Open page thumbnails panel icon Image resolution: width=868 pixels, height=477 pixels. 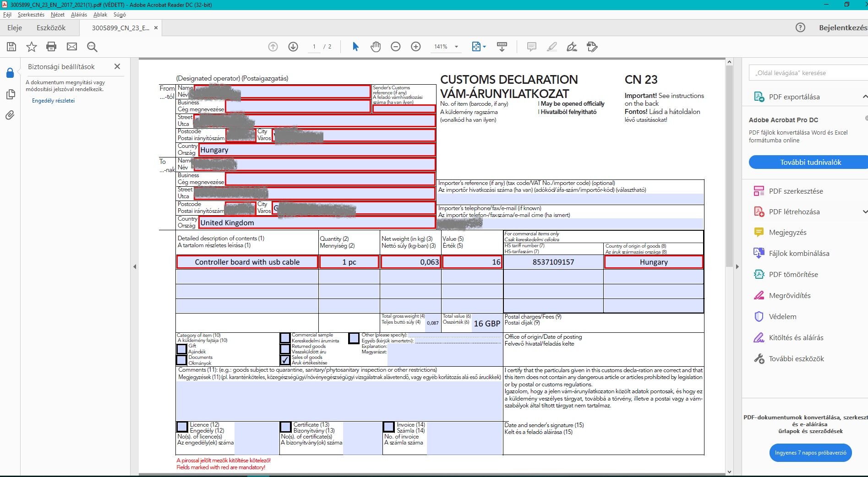coord(10,94)
